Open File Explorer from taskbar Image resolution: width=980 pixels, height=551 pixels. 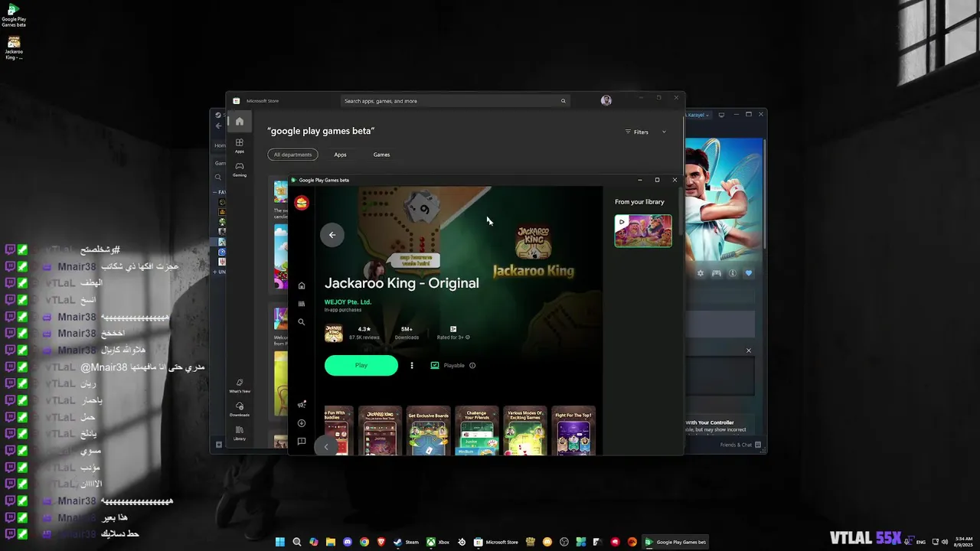pos(331,542)
